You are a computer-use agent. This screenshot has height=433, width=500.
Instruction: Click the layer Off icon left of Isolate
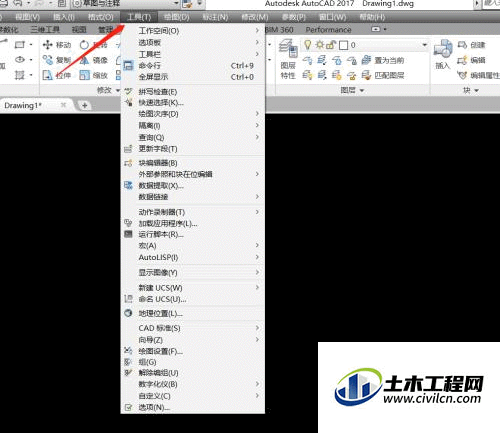click(x=307, y=60)
